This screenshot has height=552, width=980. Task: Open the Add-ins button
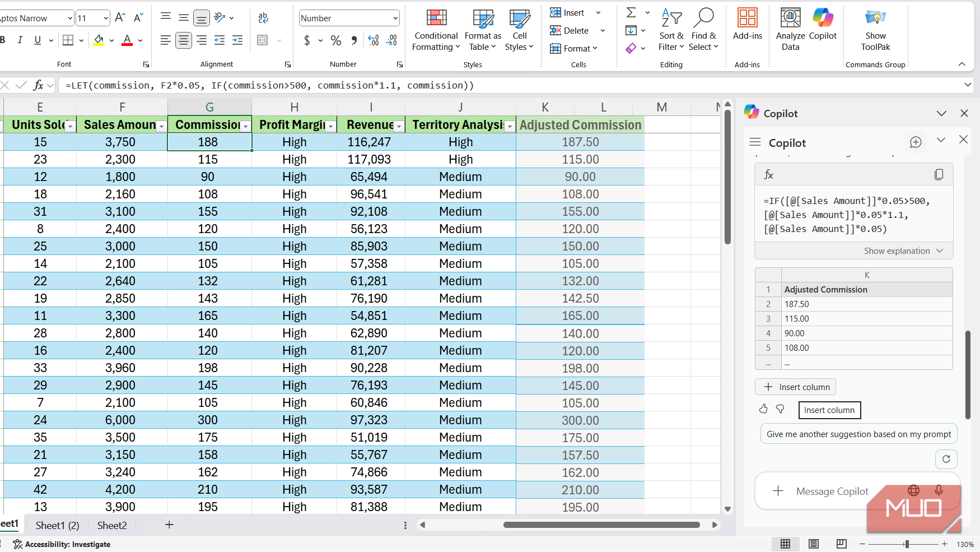(748, 25)
